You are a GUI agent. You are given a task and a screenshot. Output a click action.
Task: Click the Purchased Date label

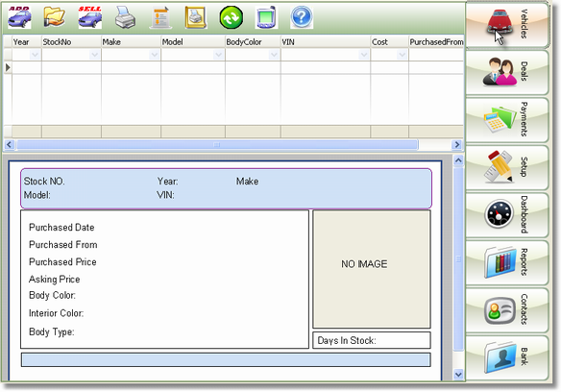[x=61, y=228]
